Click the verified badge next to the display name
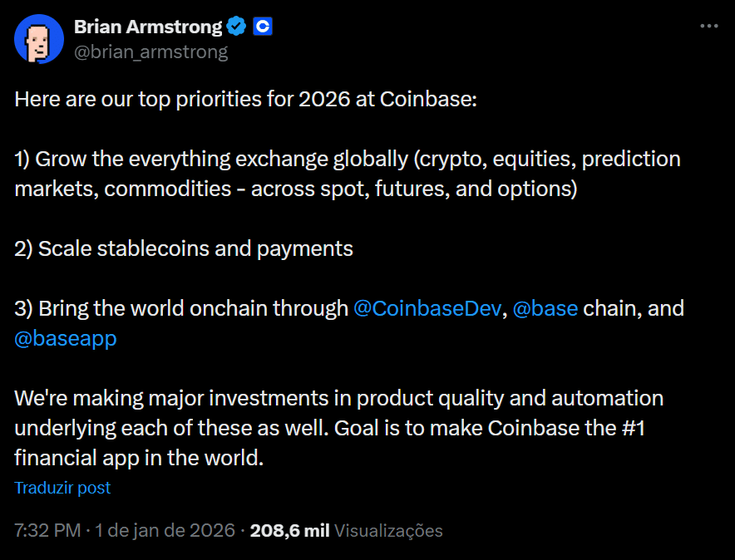This screenshot has width=735, height=560. [x=235, y=25]
